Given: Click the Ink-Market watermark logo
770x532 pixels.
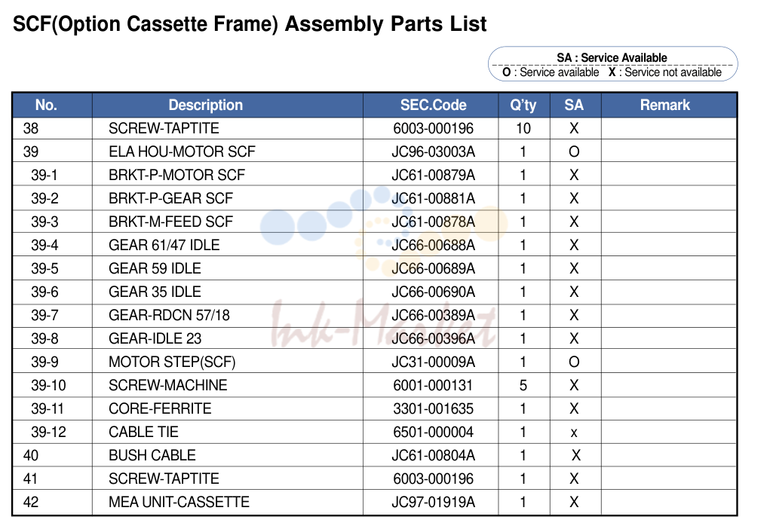Looking at the screenshot, I should (x=383, y=323).
